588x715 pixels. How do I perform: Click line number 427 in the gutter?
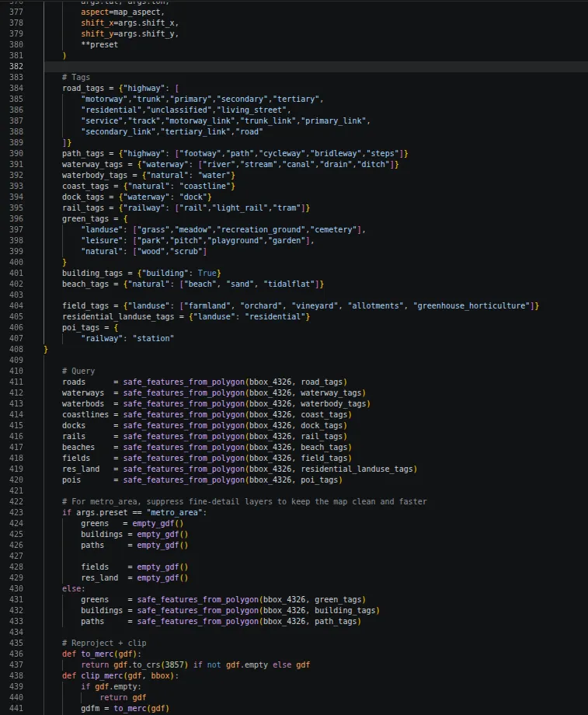pyautogui.click(x=16, y=556)
